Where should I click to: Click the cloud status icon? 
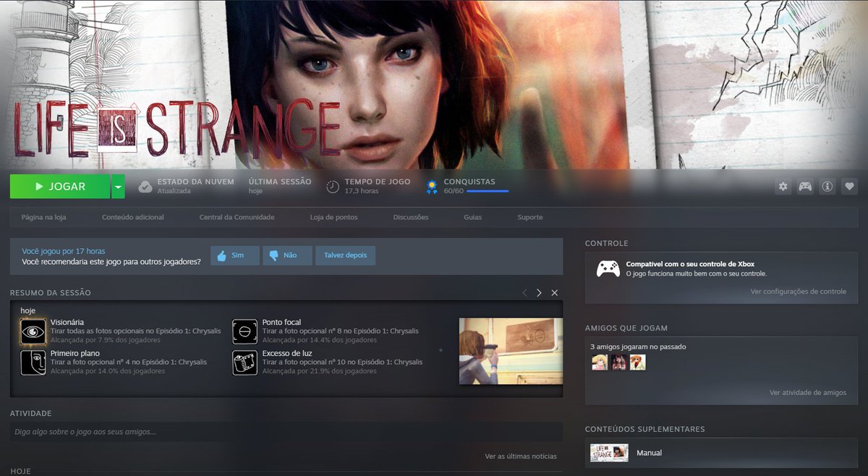[145, 187]
